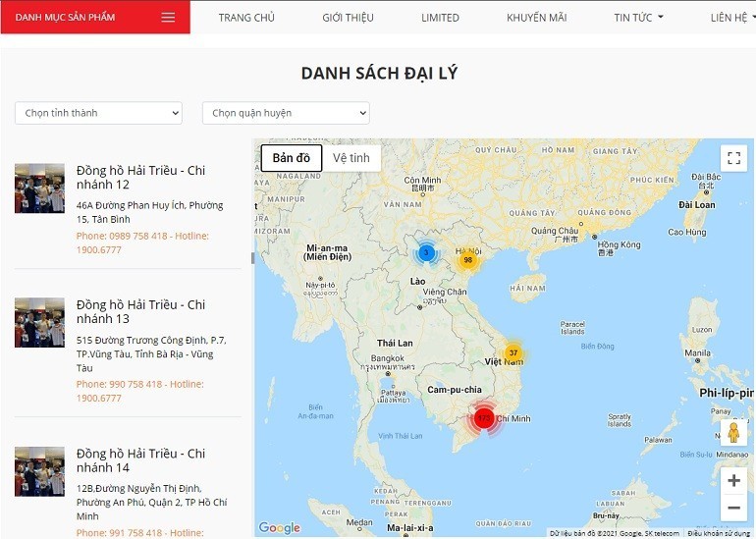The height and width of the screenshot is (539, 756).
Task: Open Đồng hồ Hải Triều Chi nhánh 12 link
Action: 140,177
